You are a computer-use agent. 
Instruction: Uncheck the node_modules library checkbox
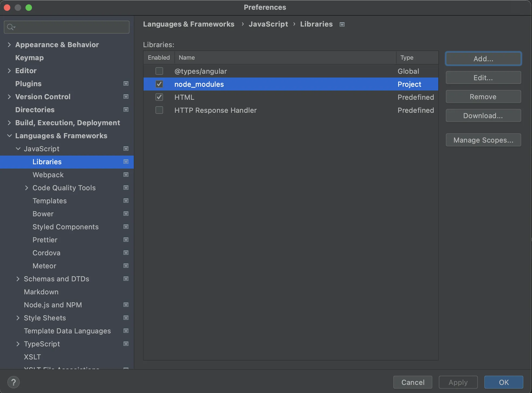pos(159,84)
